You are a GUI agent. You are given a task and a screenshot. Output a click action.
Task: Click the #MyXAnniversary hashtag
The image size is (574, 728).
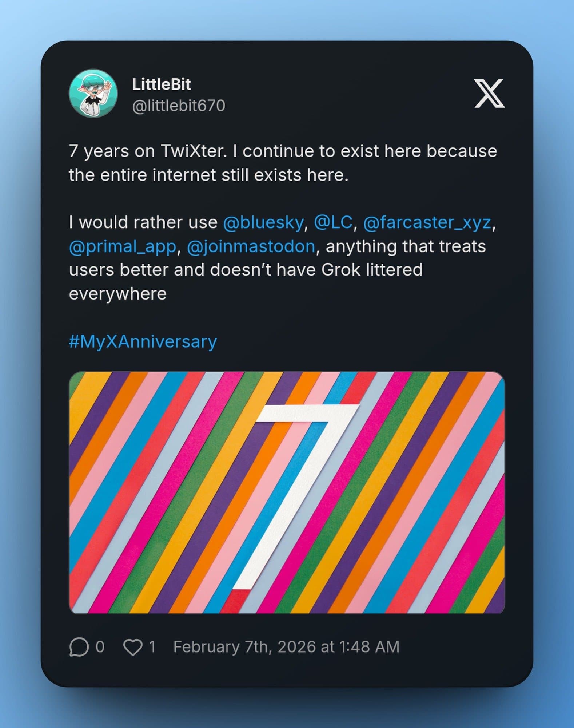pos(143,341)
